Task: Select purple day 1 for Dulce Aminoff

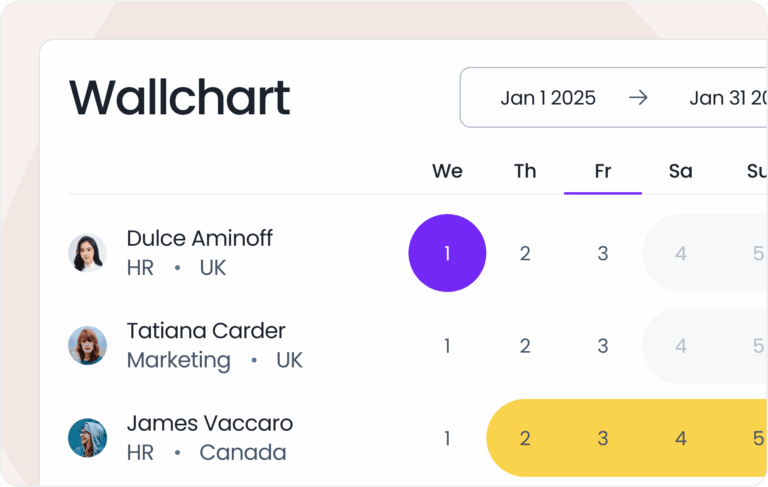Action: (x=447, y=253)
